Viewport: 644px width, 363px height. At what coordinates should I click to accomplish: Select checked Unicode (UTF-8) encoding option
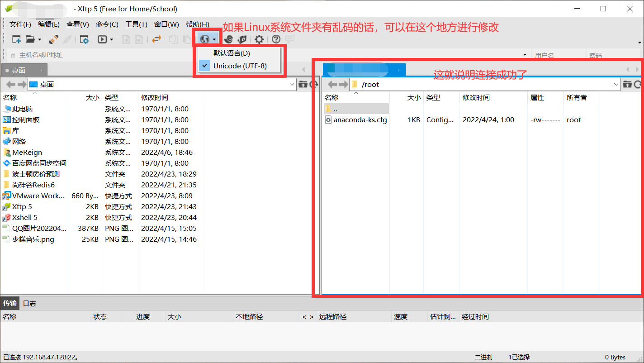pos(239,66)
